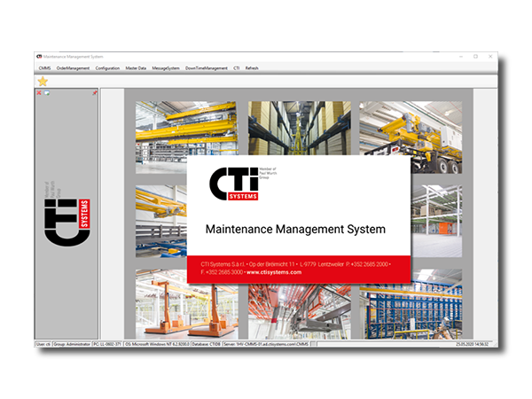
Task: Click the warehouse aisle photo
Action: [300, 129]
